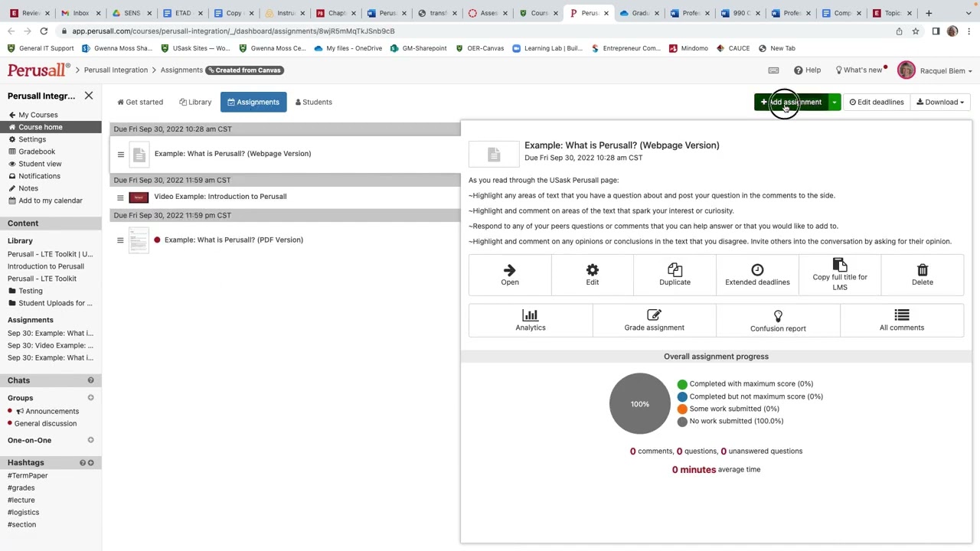Switch to Get started tab
Screen dimensions: 980x551
pos(140,102)
